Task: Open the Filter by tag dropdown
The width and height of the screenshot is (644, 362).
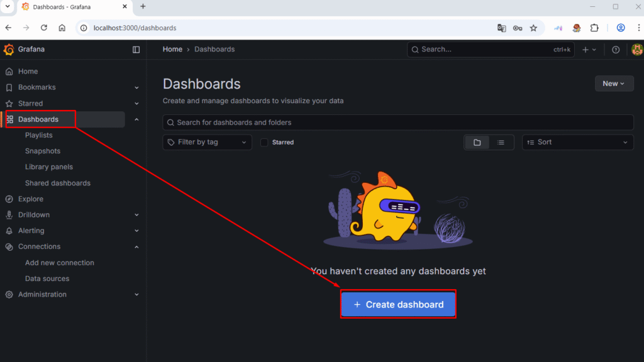Action: pyautogui.click(x=207, y=143)
